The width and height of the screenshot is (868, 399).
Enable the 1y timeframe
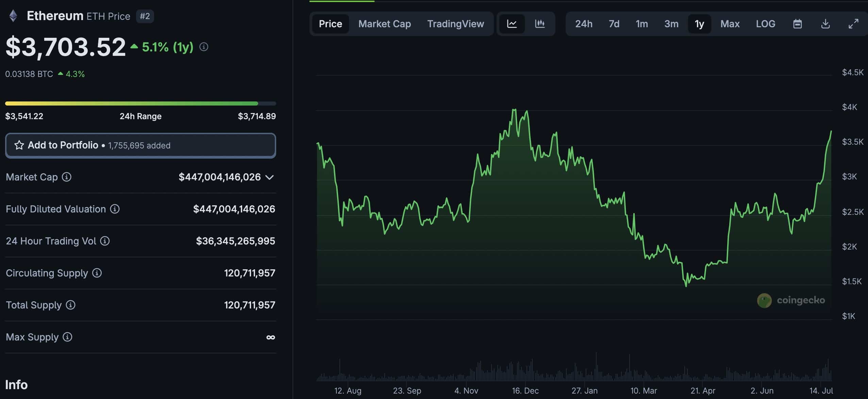point(699,24)
